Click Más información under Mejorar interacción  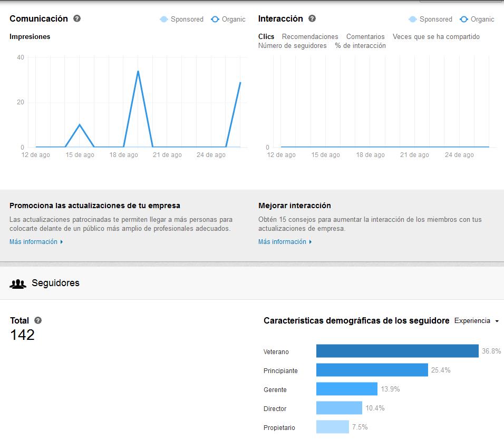[282, 241]
